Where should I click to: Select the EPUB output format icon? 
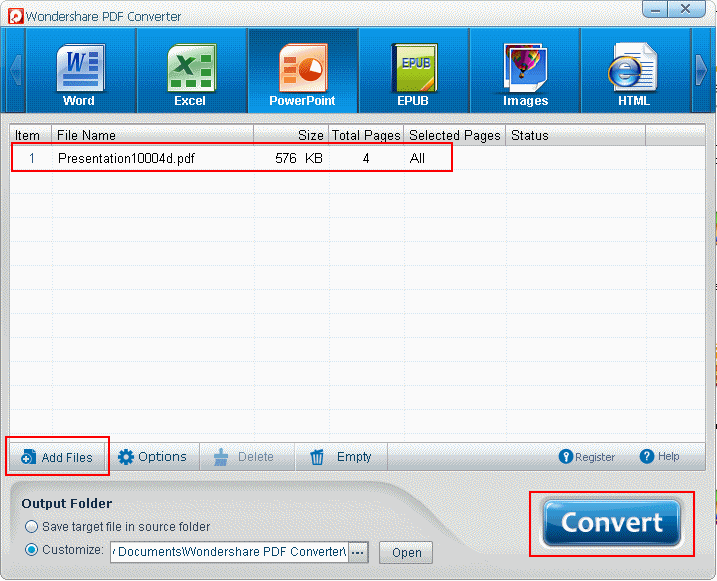pos(414,71)
